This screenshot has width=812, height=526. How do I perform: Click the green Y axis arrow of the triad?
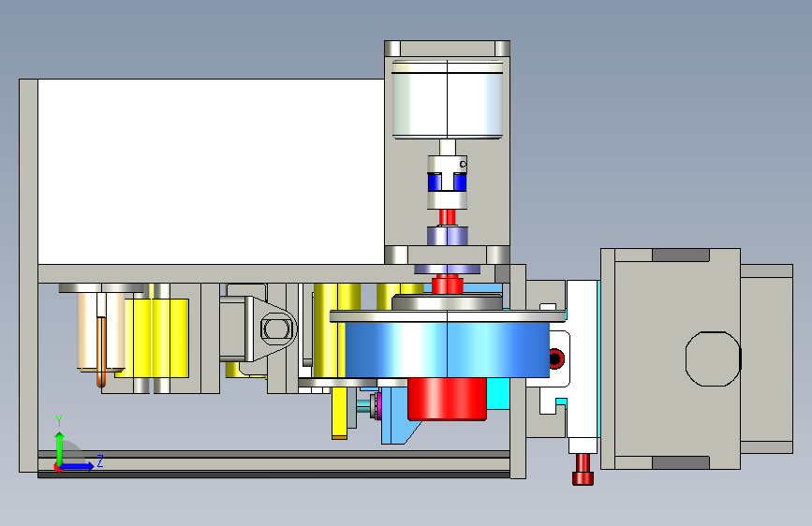(x=59, y=448)
